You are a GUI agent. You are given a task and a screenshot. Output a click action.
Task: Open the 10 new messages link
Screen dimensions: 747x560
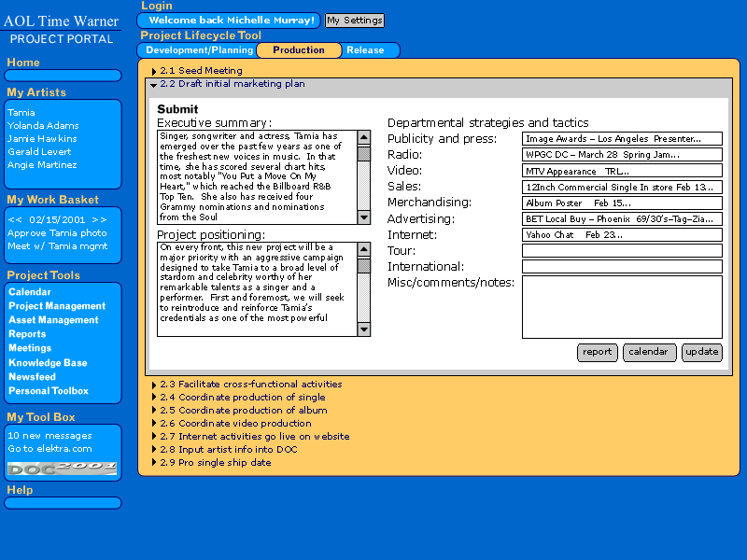pos(49,435)
